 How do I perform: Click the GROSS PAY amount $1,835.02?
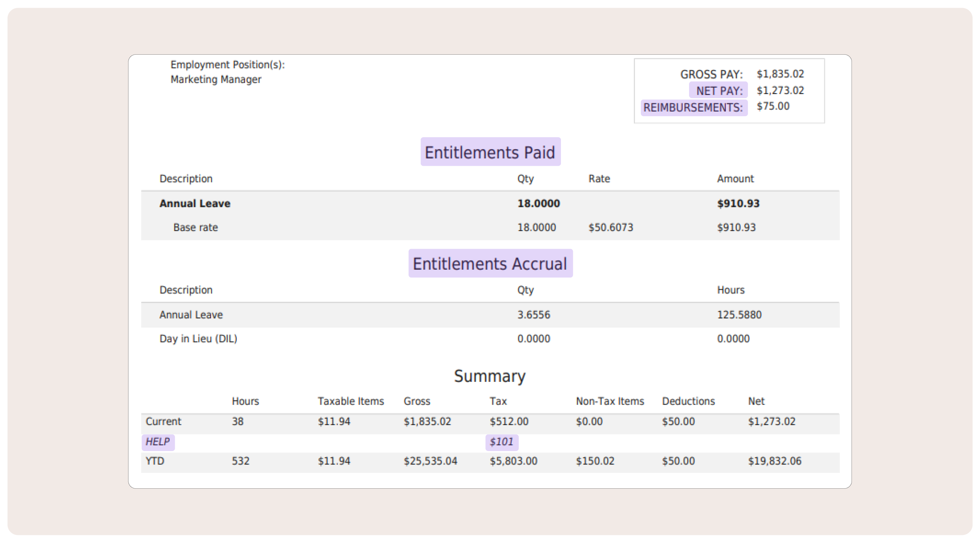pos(780,74)
